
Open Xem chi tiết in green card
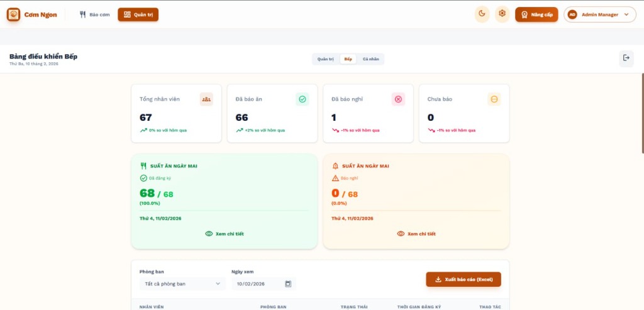tap(225, 234)
